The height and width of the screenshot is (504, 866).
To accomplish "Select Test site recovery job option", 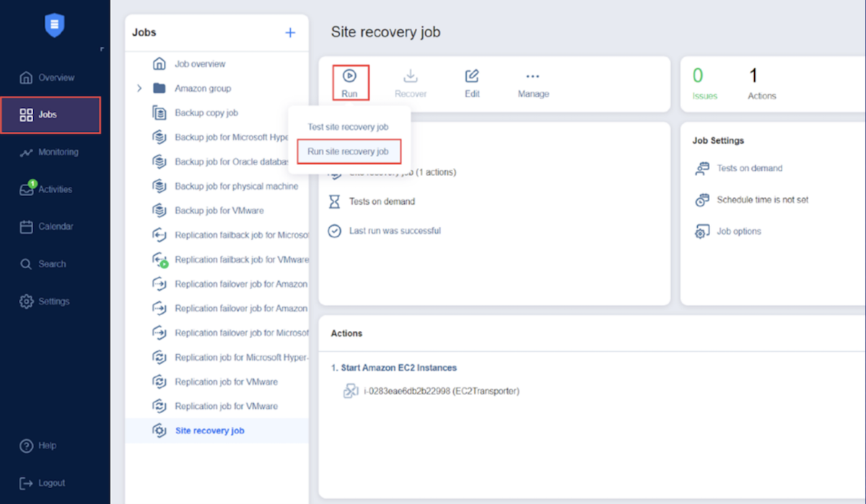I will 348,127.
